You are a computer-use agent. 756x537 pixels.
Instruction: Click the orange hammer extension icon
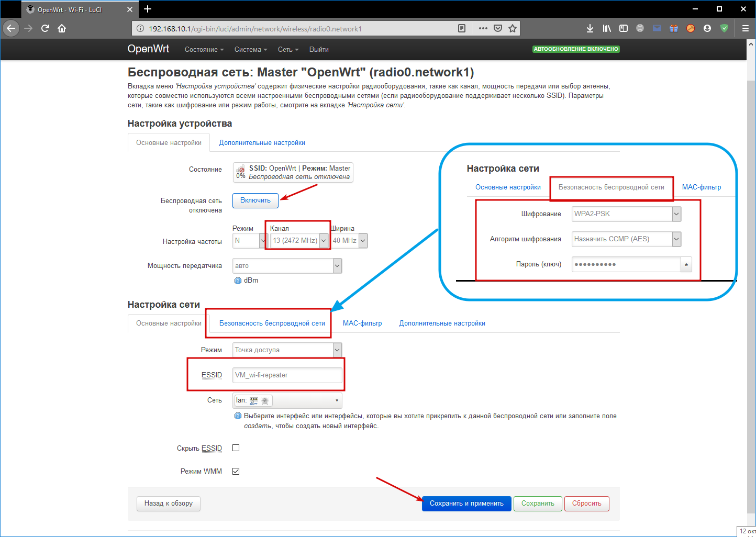(x=691, y=28)
